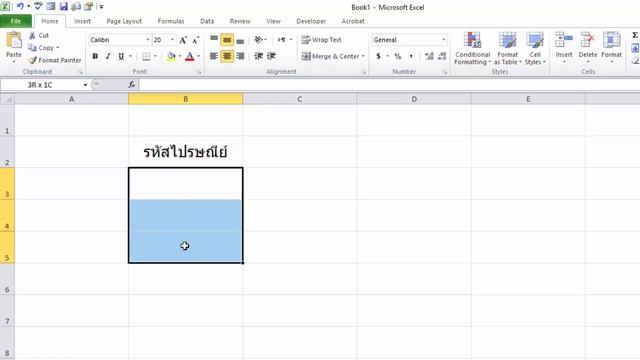Click inside the formula bar
640x360 pixels.
tap(389, 85)
